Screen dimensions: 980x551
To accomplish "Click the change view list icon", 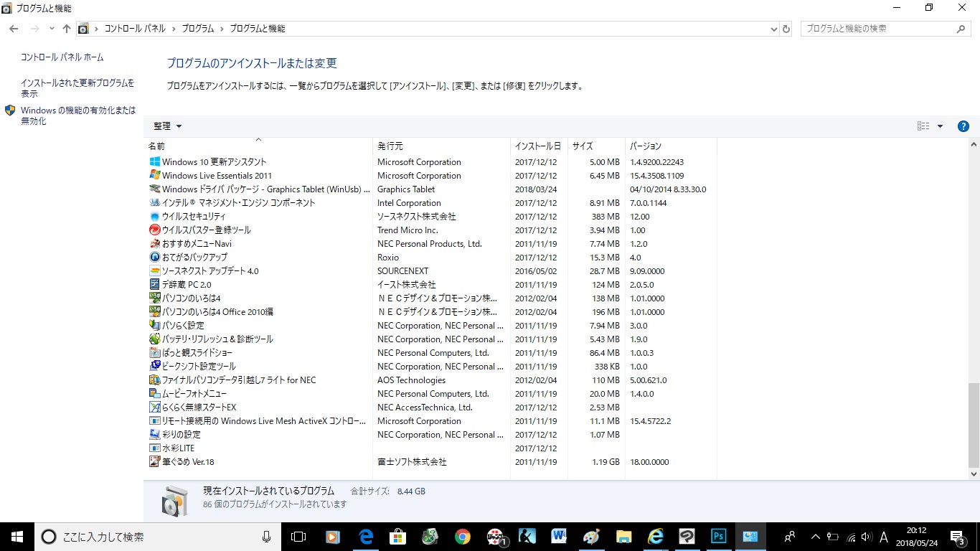I will click(923, 126).
